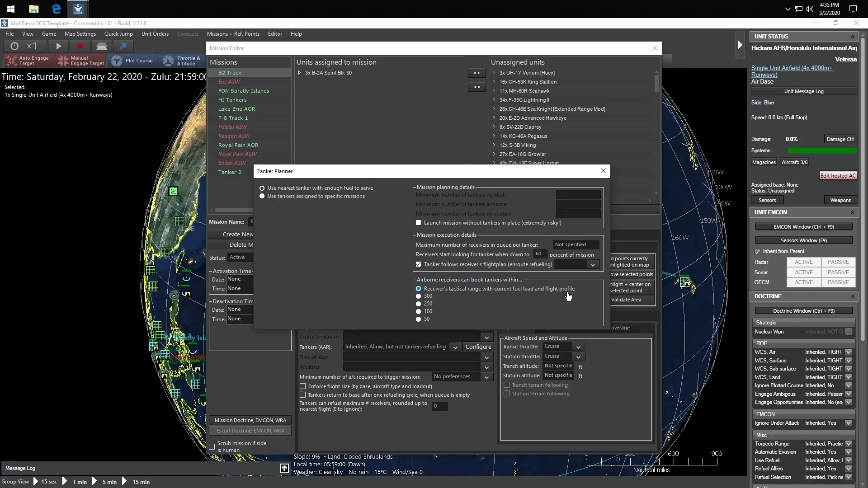
Task: Select the 500 booking range option
Action: pyautogui.click(x=419, y=296)
